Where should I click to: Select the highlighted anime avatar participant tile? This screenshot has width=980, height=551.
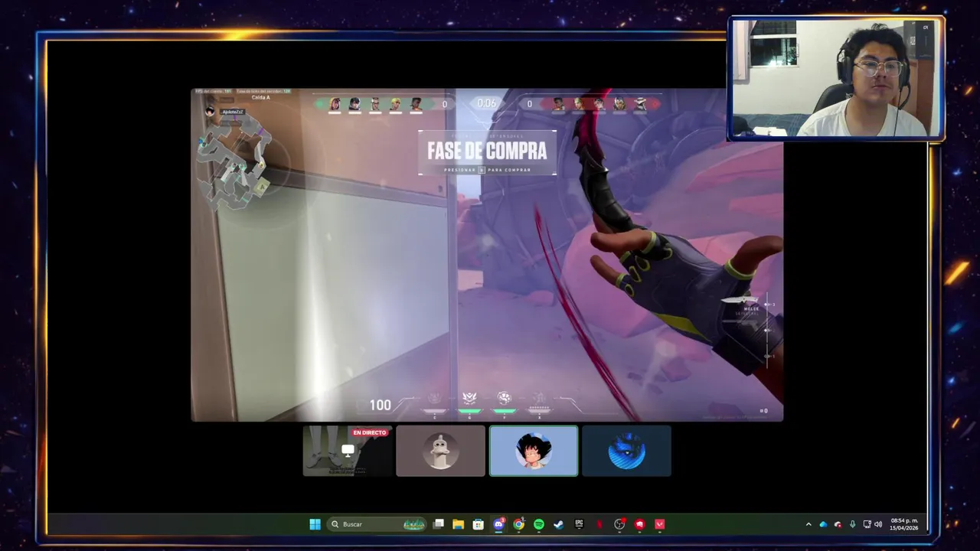click(534, 451)
